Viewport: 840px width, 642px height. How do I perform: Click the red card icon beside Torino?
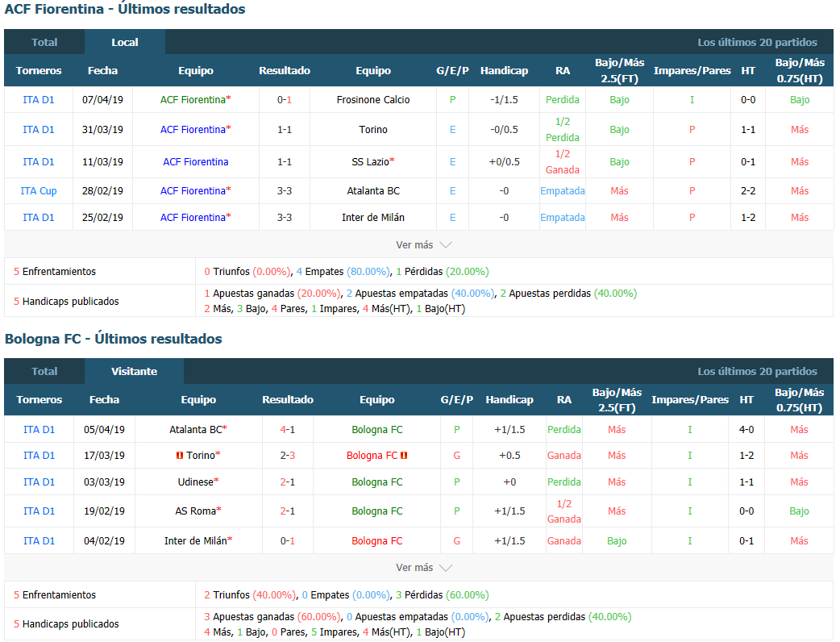click(x=180, y=456)
